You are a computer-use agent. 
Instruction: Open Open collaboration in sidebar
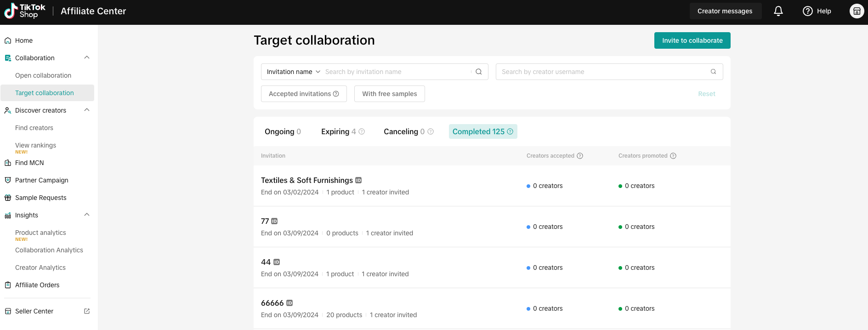click(x=43, y=75)
